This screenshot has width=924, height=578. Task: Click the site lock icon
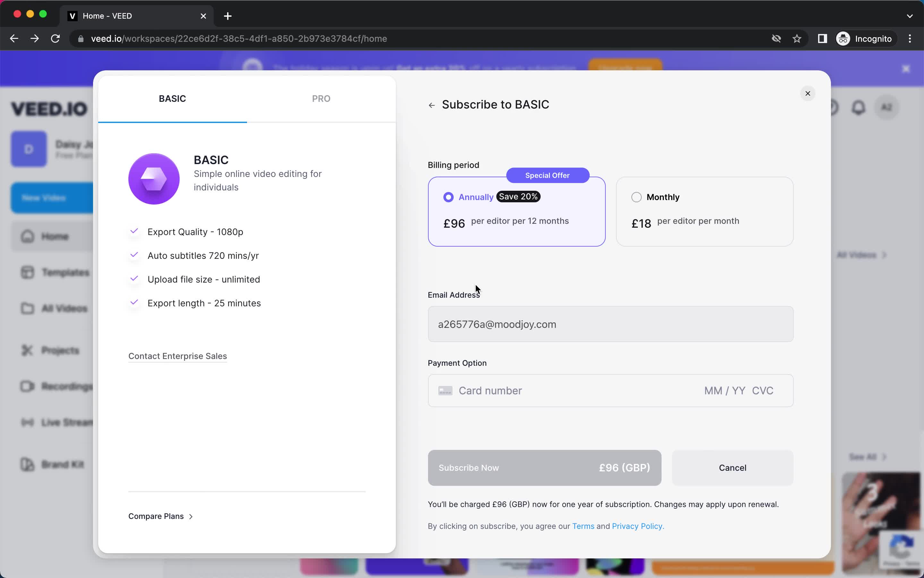pos(81,39)
